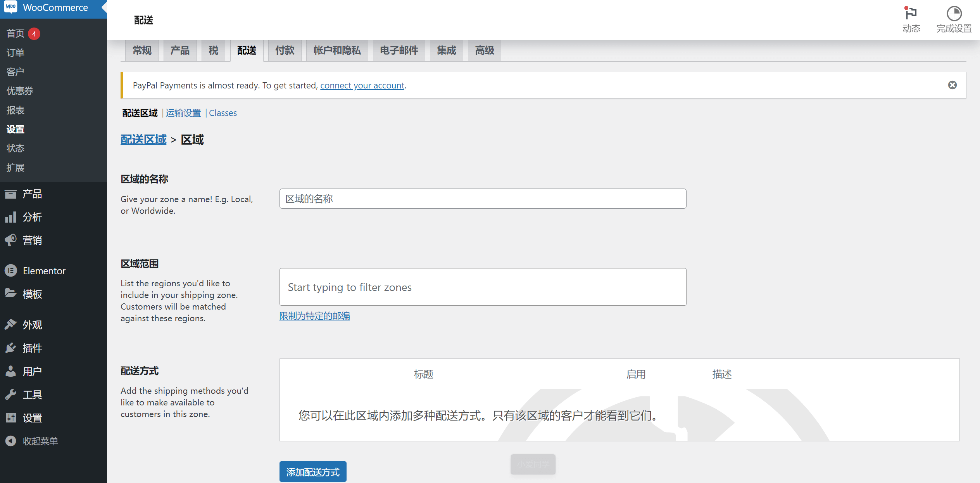Image resolution: width=980 pixels, height=483 pixels.
Task: Click the 限制为特定的邮编 link
Action: [x=314, y=316]
